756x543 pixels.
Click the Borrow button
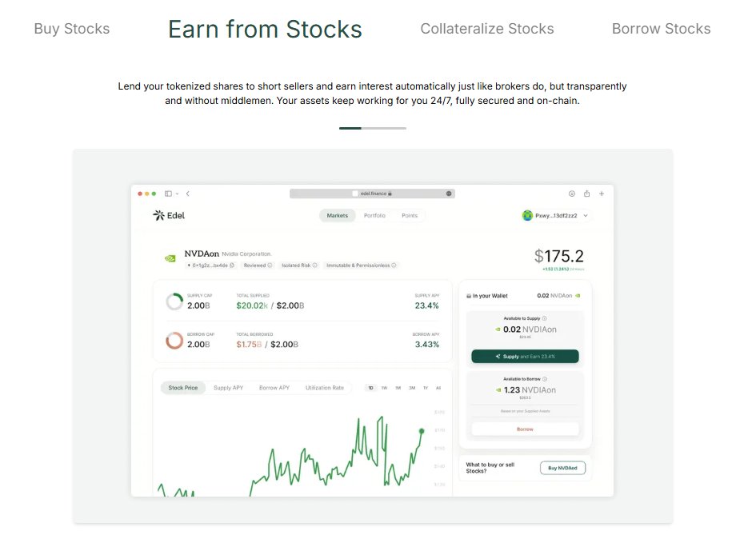[x=525, y=429]
